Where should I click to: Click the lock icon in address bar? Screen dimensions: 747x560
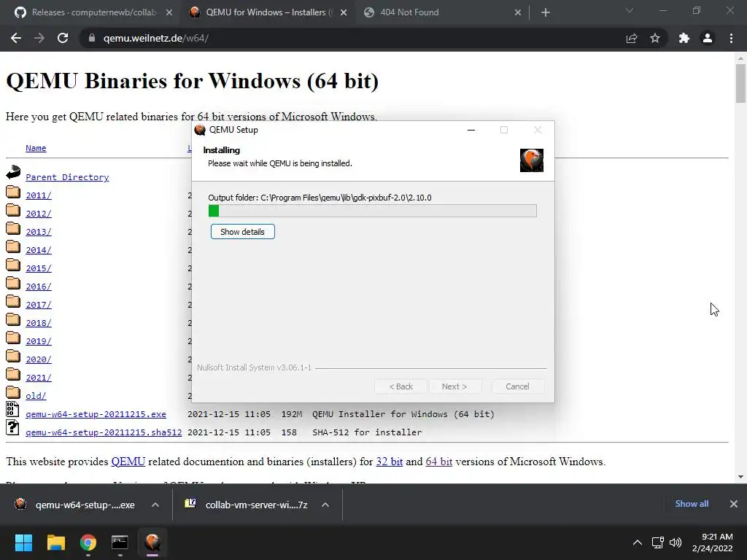pyautogui.click(x=92, y=38)
